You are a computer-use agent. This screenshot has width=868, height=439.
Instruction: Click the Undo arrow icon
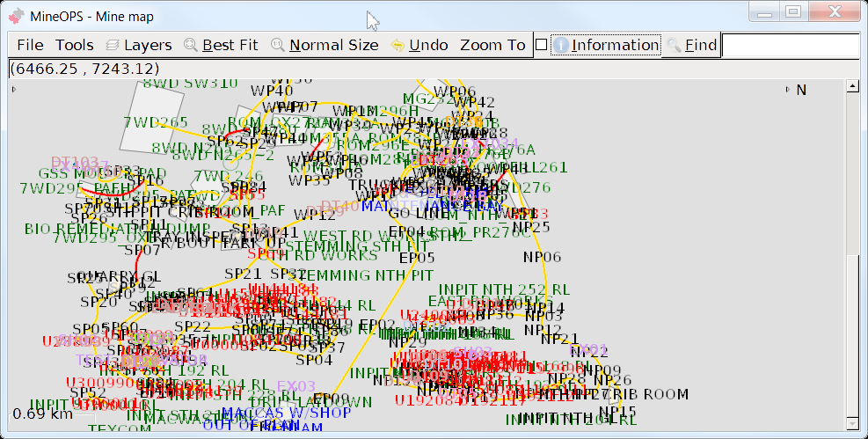[x=398, y=46]
